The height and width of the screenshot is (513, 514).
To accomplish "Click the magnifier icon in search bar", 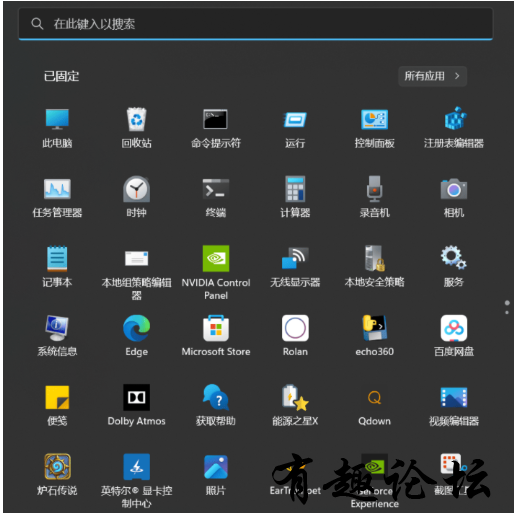I will click(x=37, y=24).
